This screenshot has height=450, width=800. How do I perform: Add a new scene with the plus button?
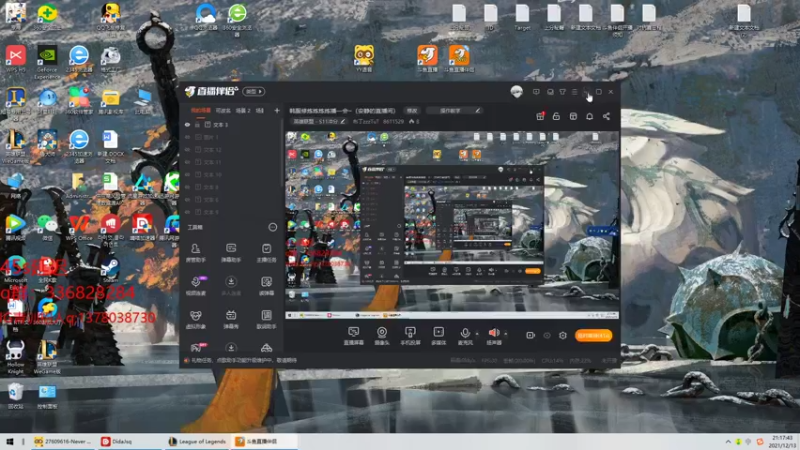[277, 110]
